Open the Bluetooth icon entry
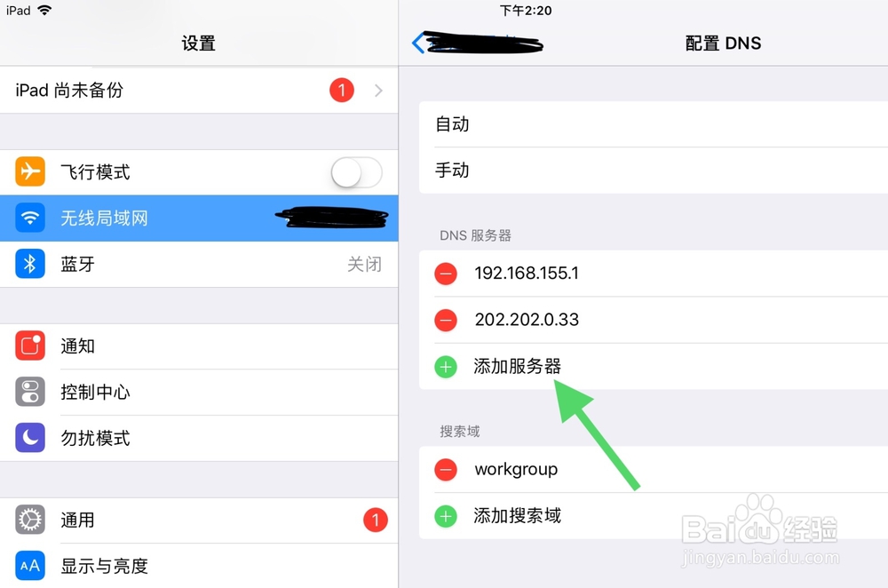 [30, 264]
